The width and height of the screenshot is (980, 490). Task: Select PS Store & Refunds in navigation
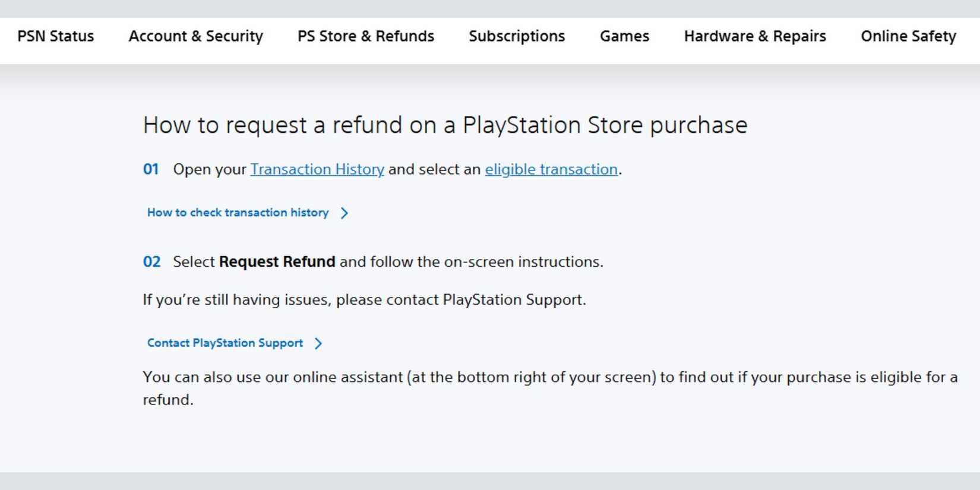366,36
